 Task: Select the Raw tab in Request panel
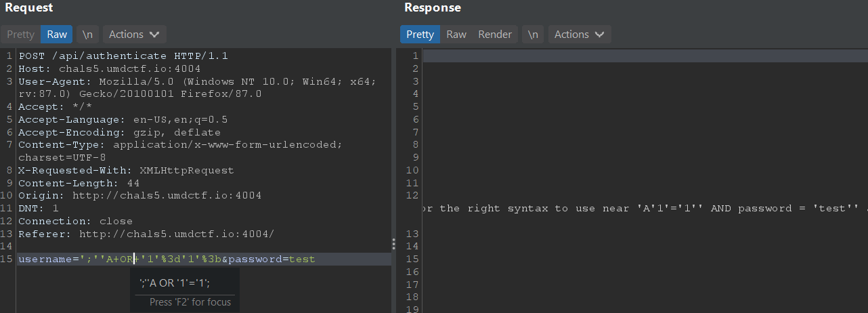click(x=57, y=35)
